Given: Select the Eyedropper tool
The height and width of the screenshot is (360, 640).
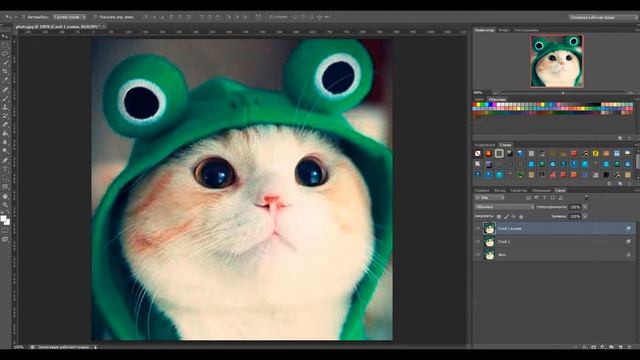Looking at the screenshot, I should pyautogui.click(x=5, y=80).
